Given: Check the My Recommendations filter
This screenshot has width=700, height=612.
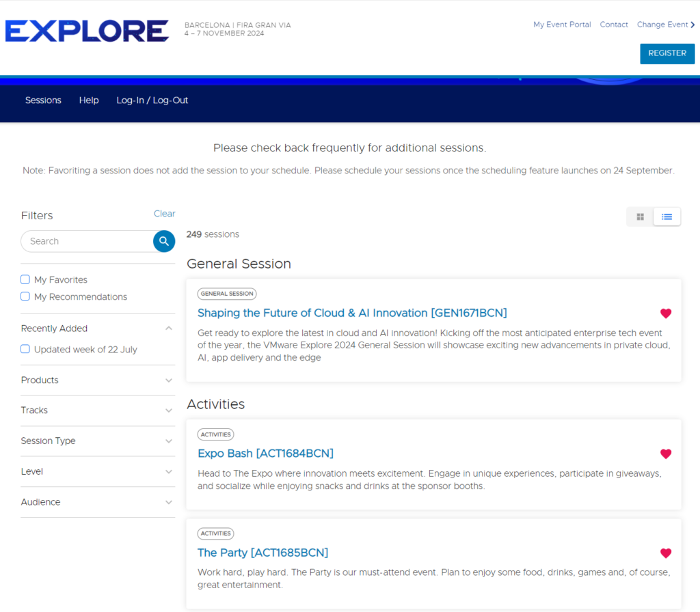Looking at the screenshot, I should pos(25,296).
